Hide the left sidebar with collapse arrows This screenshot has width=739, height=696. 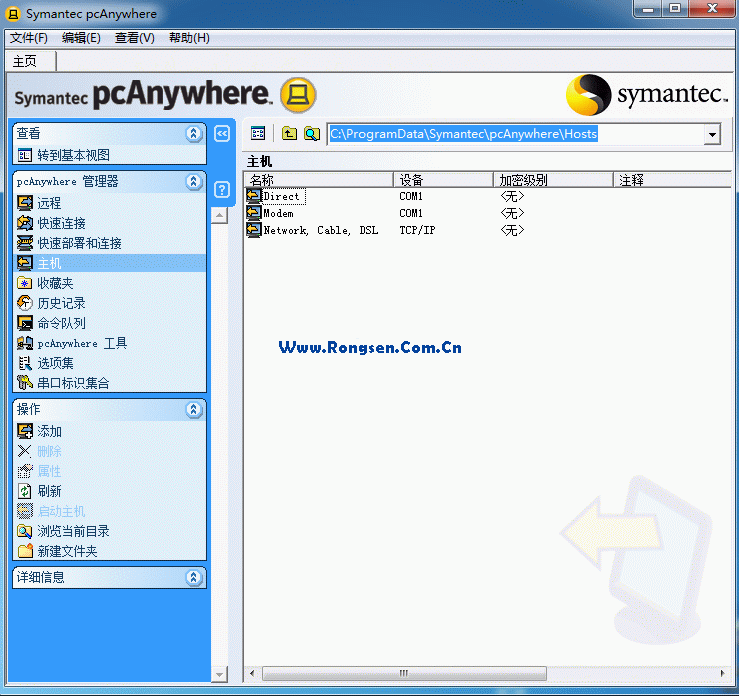(223, 133)
